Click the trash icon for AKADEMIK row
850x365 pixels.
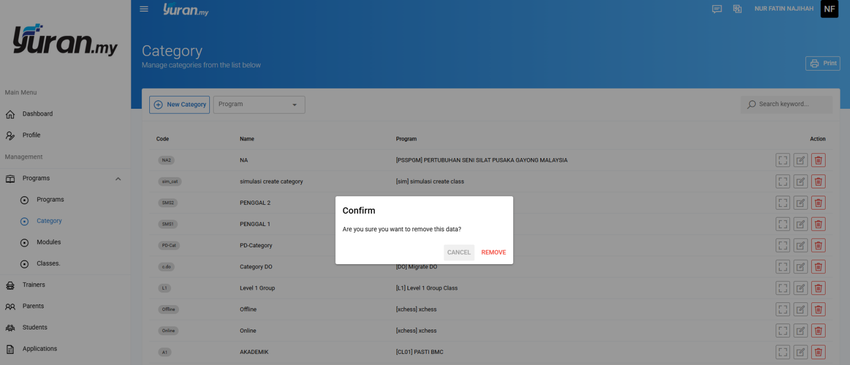point(819,352)
